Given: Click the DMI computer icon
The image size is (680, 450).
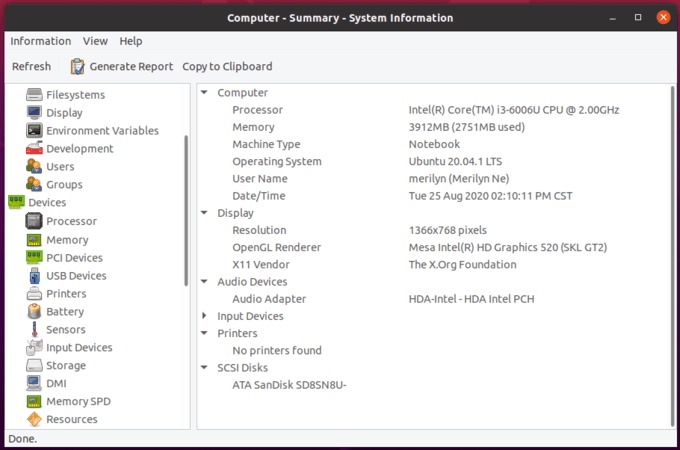Looking at the screenshot, I should pyautogui.click(x=34, y=383).
